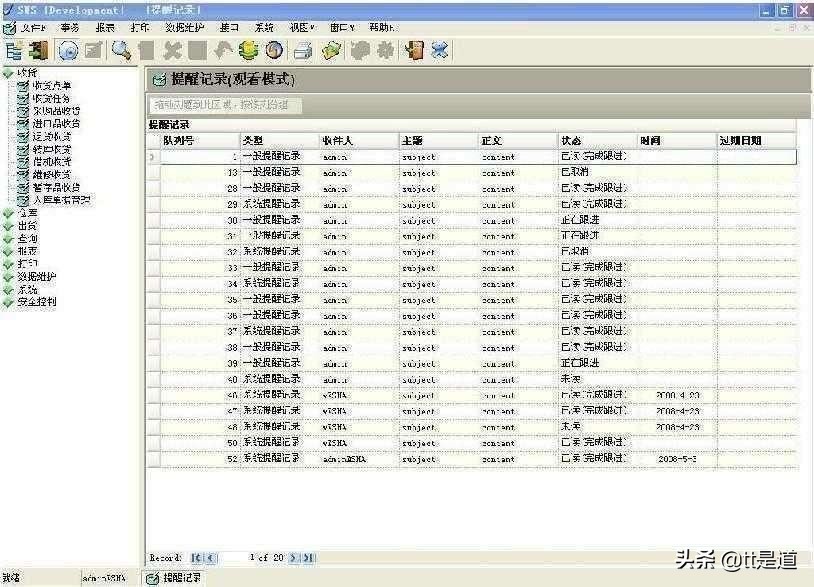Open the 报表 menu in menu bar
Image resolution: width=814 pixels, height=587 pixels.
pos(105,27)
